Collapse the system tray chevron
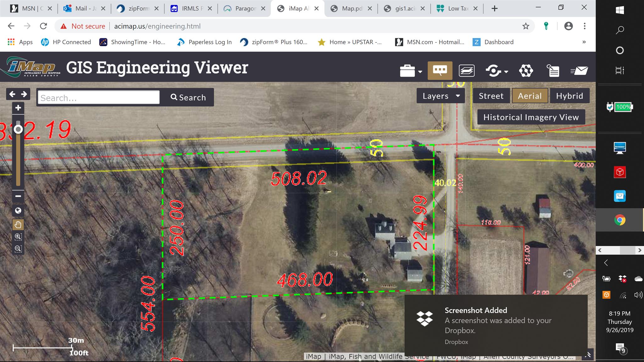This screenshot has width=644, height=362. tap(606, 263)
